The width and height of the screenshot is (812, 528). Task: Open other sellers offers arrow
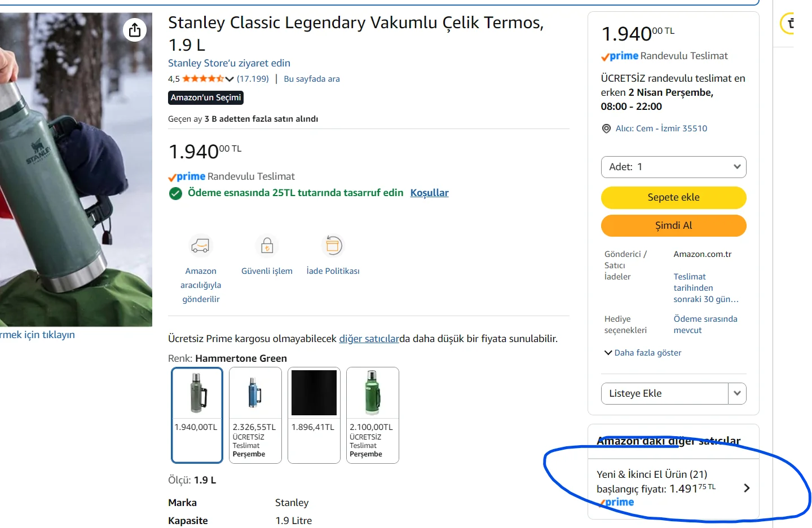(747, 488)
